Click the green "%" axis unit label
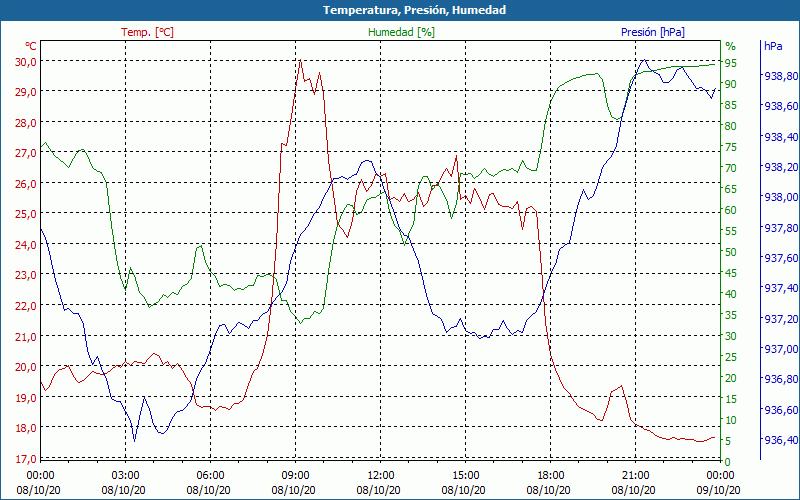Screen dimensions: 800x500 (731, 46)
